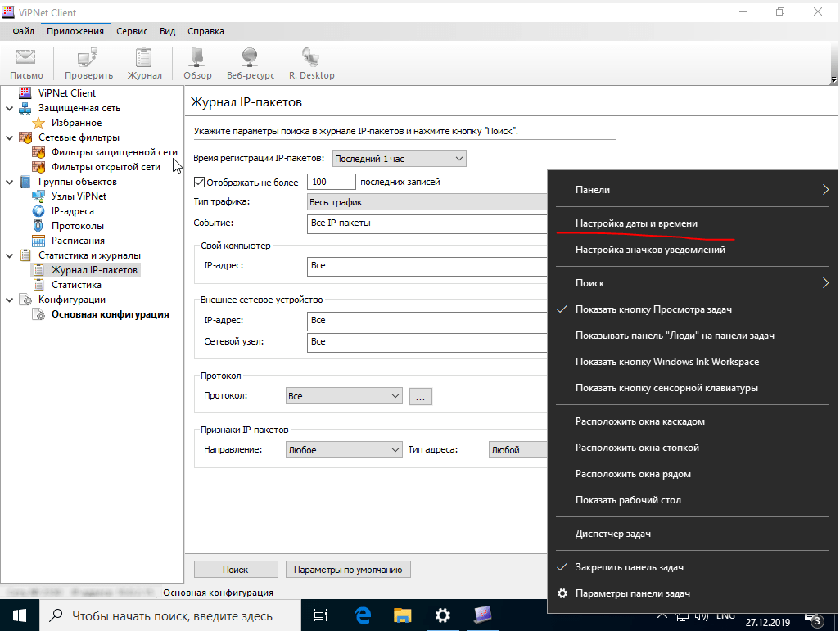Image resolution: width=840 pixels, height=631 pixels.
Task: Open Избранное star item
Action: (x=76, y=123)
